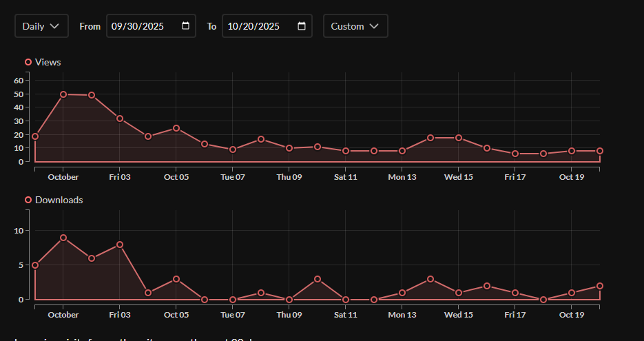Toggle the Downloads legend marker
The image size is (644, 341).
point(28,200)
